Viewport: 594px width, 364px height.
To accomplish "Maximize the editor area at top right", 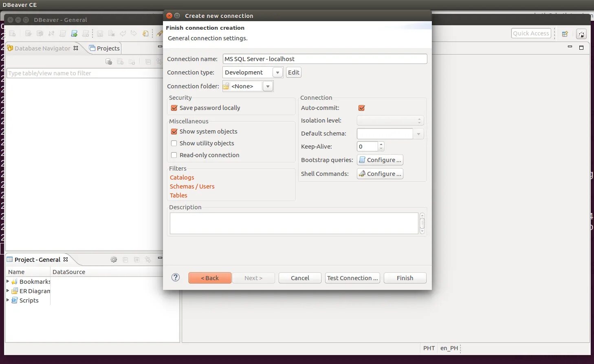I will click(581, 47).
